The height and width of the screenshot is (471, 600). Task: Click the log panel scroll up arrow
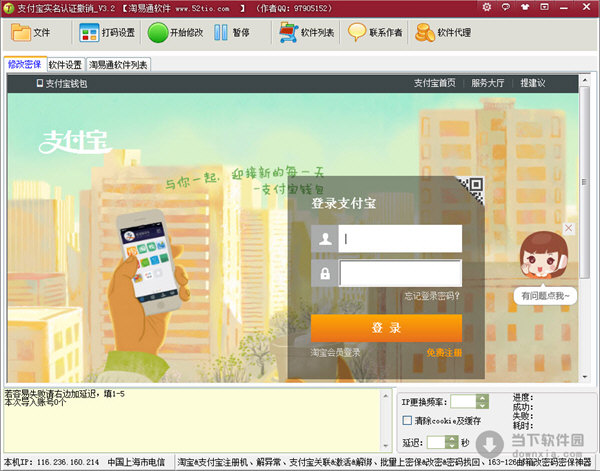pos(385,396)
